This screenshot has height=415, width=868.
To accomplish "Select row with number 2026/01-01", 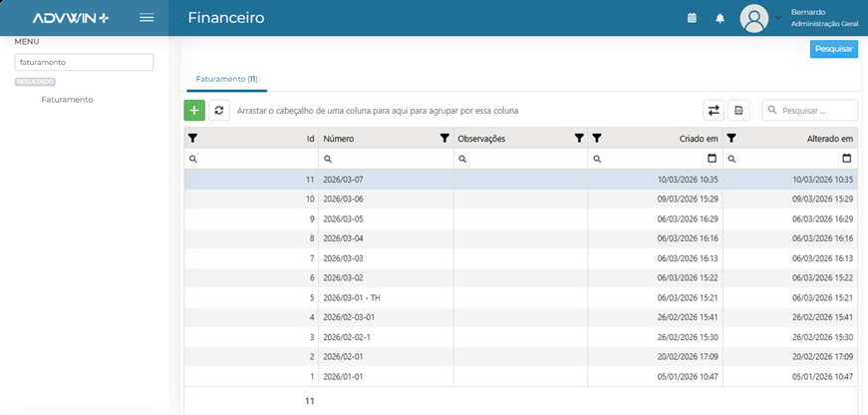I will pyautogui.click(x=521, y=376).
